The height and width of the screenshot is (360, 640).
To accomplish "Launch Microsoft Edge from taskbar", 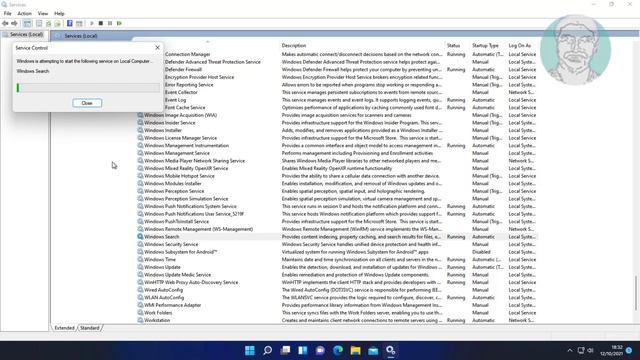I will pos(338,350).
